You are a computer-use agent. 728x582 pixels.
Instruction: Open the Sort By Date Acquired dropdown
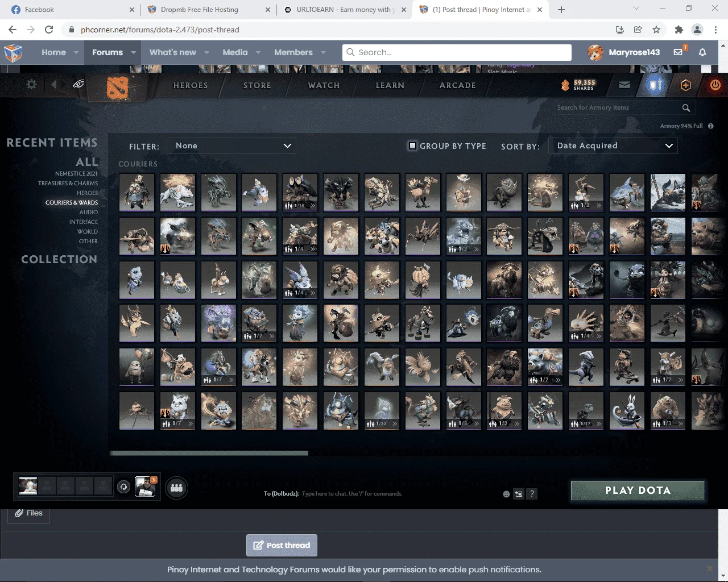[x=613, y=145]
